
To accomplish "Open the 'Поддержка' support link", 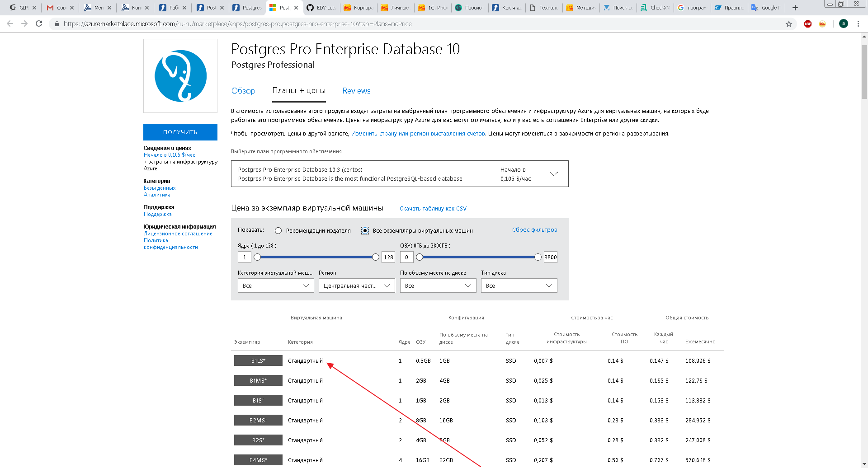I will pyautogui.click(x=157, y=214).
